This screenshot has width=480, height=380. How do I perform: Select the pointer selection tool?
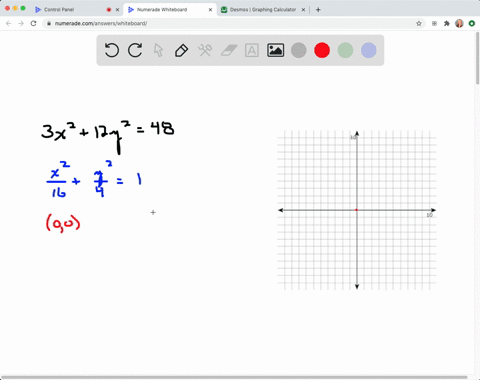tap(158, 50)
